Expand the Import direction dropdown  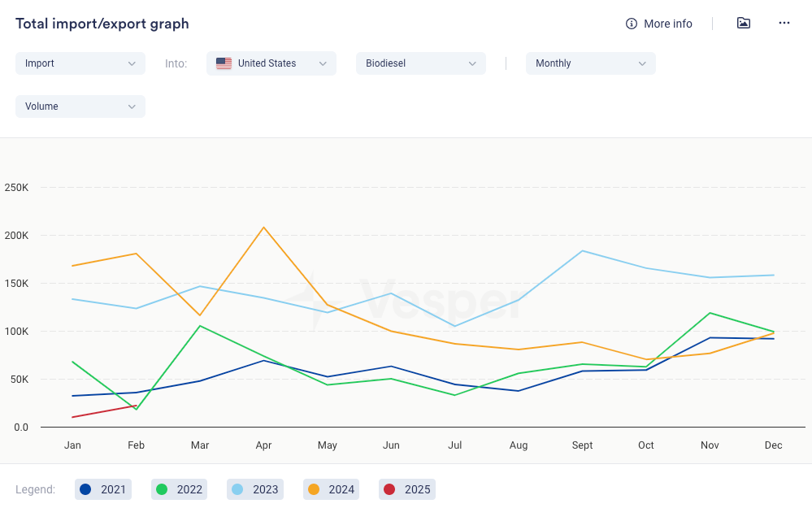pos(80,63)
